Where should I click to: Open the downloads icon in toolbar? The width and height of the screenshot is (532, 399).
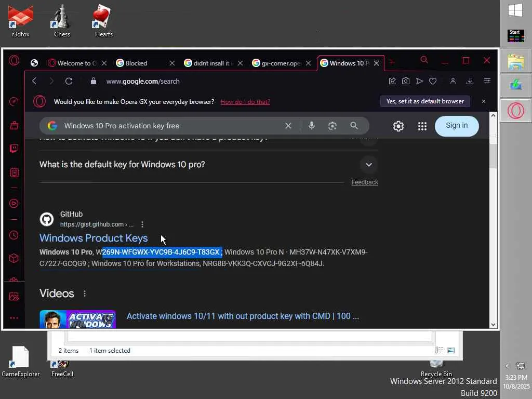pos(470,81)
